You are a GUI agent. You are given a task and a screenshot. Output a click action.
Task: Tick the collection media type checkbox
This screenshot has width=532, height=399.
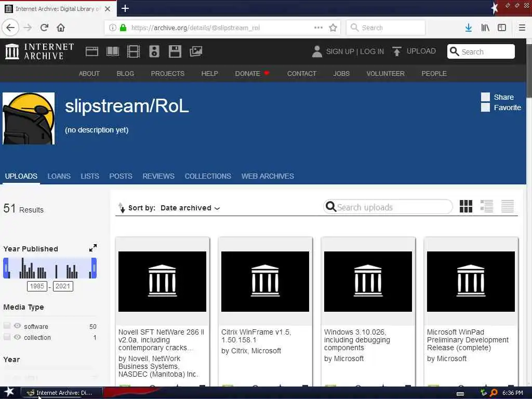[7, 337]
